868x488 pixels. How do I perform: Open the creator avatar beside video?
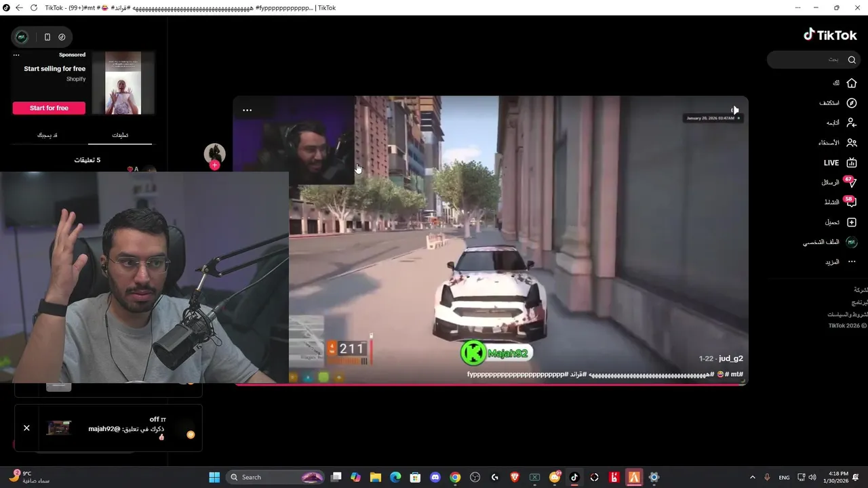pos(215,153)
